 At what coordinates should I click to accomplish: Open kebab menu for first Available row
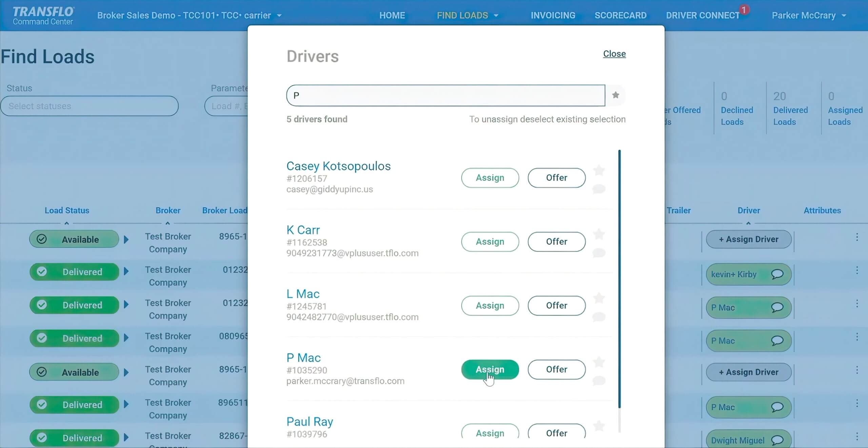pyautogui.click(x=857, y=237)
